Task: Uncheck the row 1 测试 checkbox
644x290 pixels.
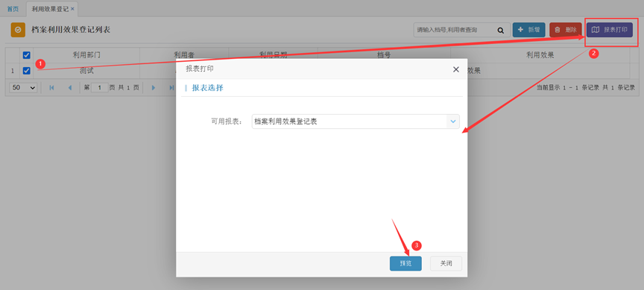Action: (27, 71)
